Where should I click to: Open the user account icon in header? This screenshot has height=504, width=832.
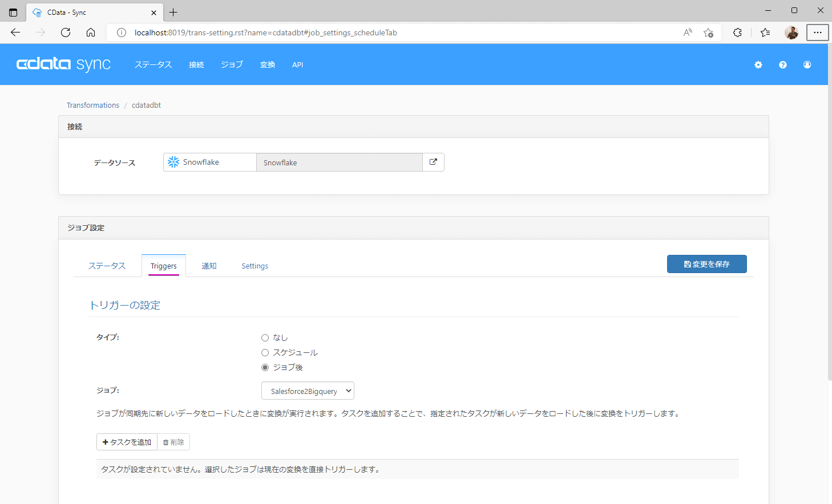point(807,65)
